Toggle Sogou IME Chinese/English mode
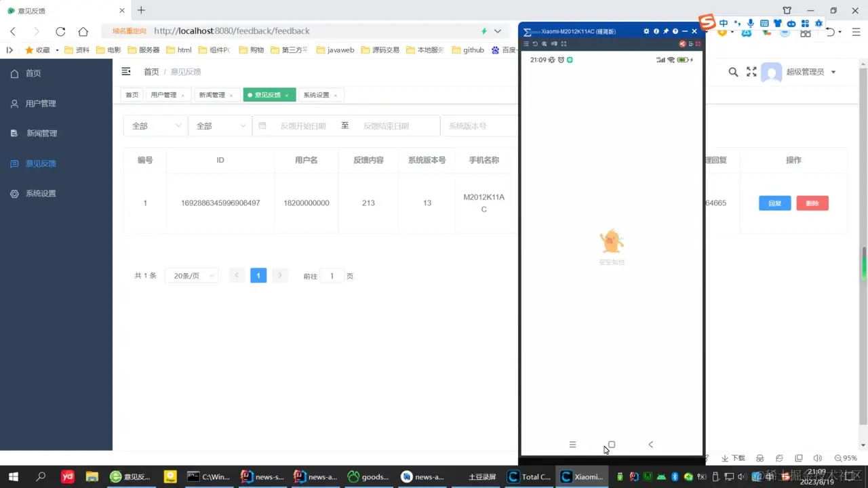This screenshot has width=868, height=488. pos(724,23)
